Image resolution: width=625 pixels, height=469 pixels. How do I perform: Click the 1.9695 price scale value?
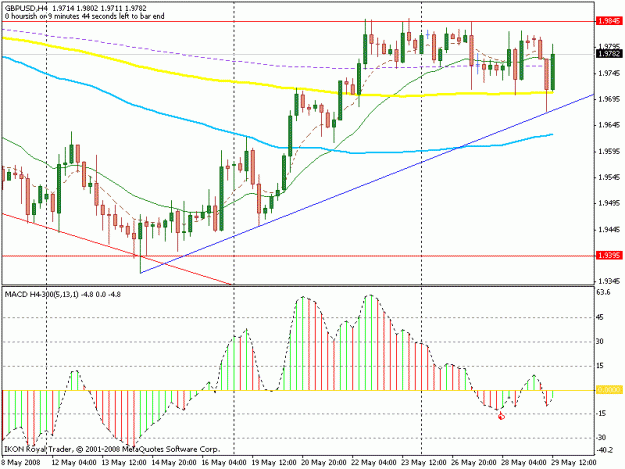point(608,99)
